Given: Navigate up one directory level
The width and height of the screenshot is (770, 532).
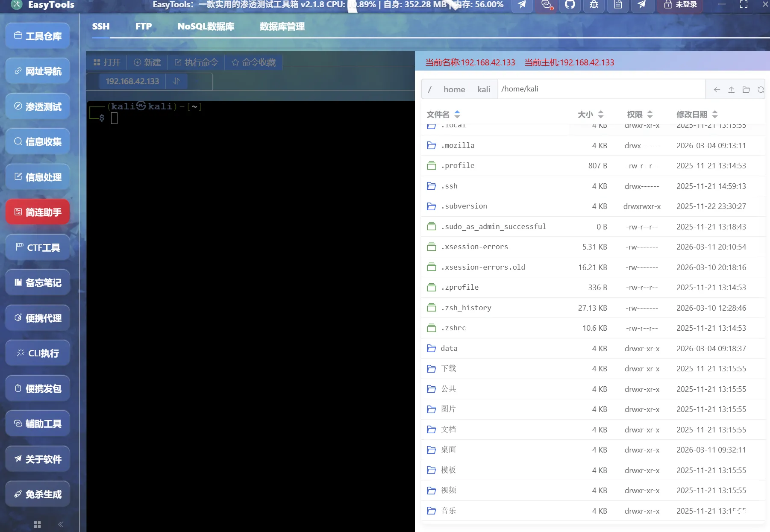Looking at the screenshot, I should point(731,89).
